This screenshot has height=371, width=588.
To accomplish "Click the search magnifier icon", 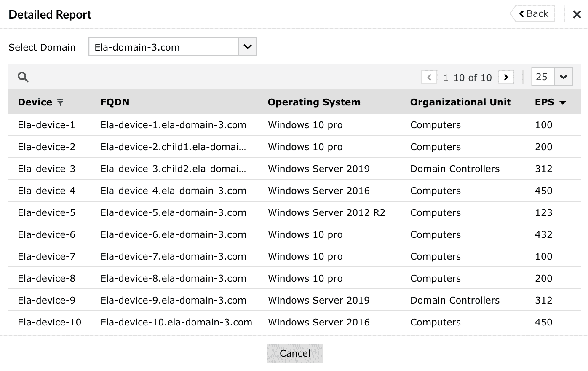I will click(23, 77).
